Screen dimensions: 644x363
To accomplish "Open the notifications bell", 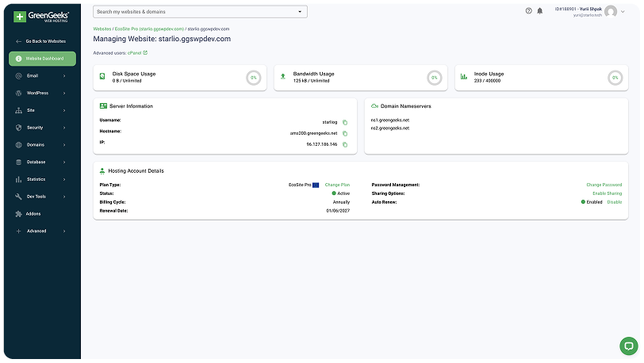I will tap(539, 11).
